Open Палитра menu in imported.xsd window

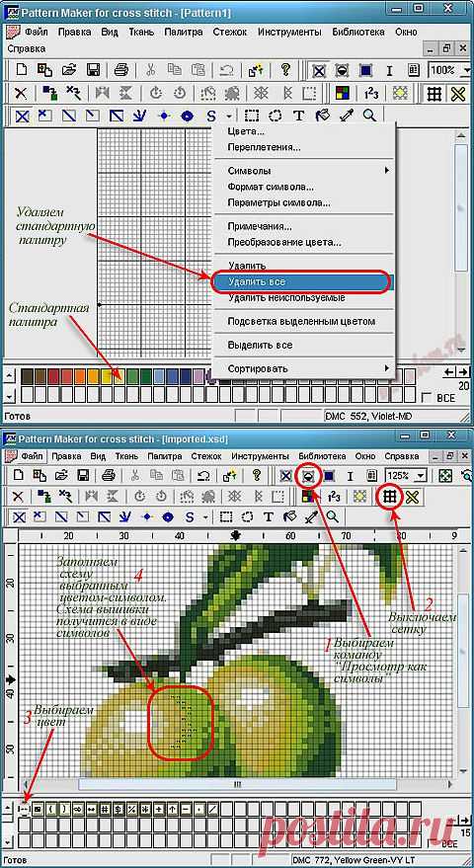pos(165,456)
